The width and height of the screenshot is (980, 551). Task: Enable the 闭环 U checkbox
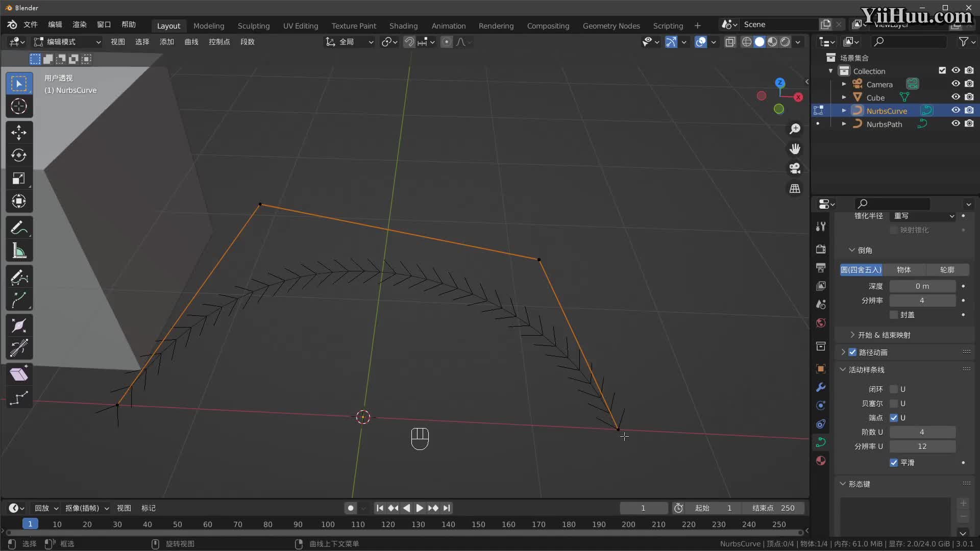point(894,389)
